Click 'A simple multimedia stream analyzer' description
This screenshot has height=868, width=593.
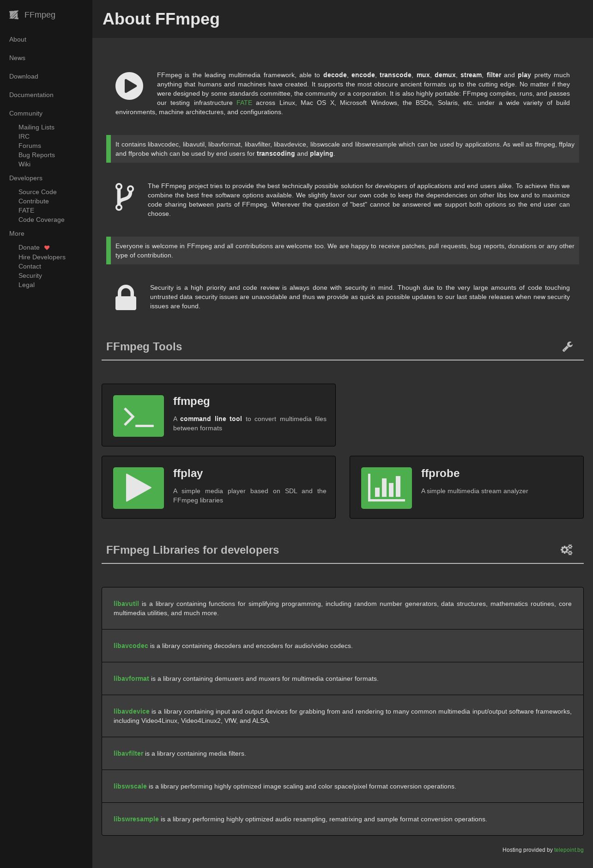pyautogui.click(x=475, y=491)
